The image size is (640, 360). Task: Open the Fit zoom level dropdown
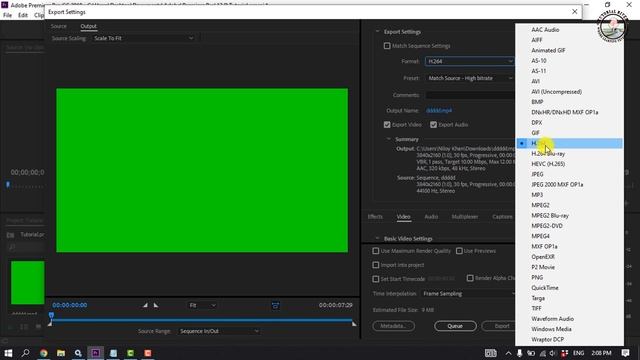pos(202,305)
